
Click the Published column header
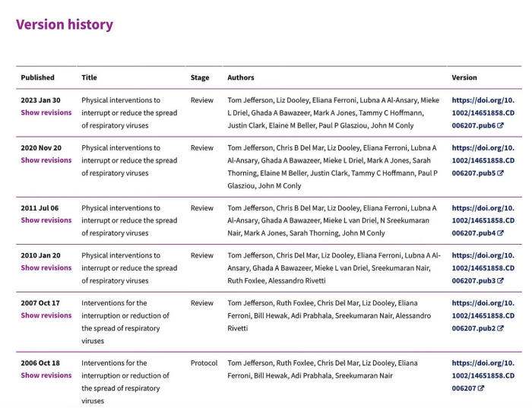coord(38,77)
